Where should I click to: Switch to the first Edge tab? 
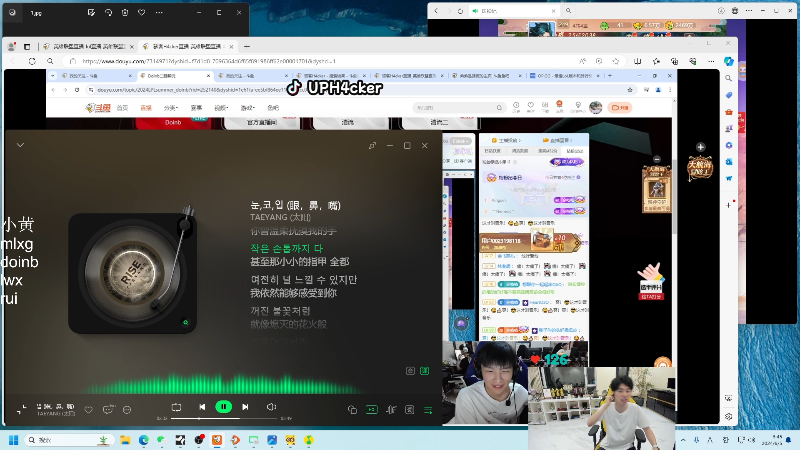[88, 46]
